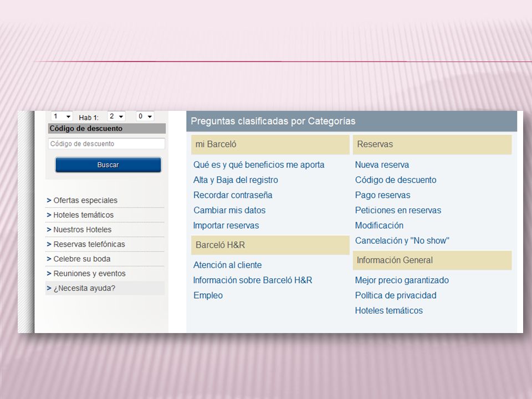Click the Reservas category header
532x399 pixels.
[432, 145]
